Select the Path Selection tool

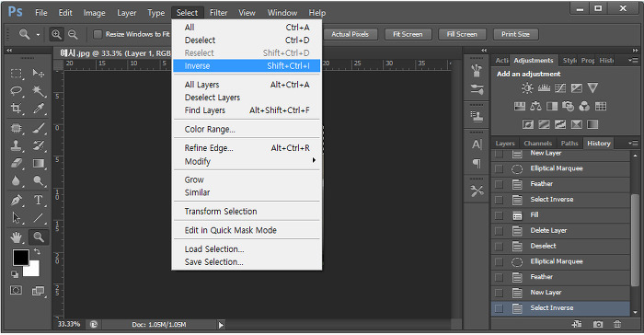point(16,217)
